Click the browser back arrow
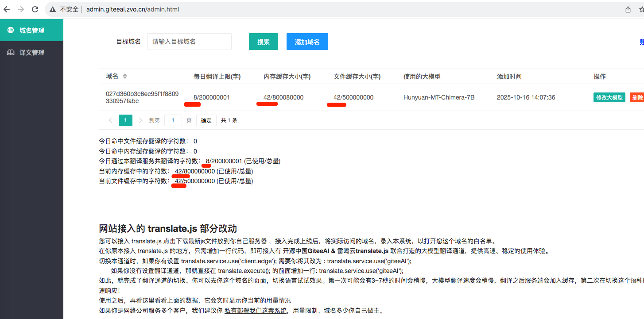 pos(7,9)
